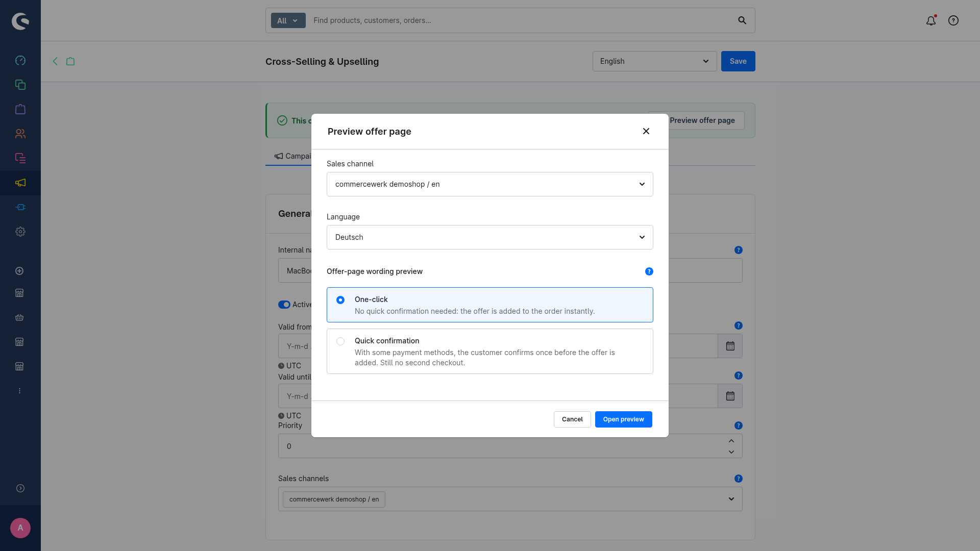980x551 pixels.
Task: Click the Offer-page wording preview label
Action: (375, 271)
